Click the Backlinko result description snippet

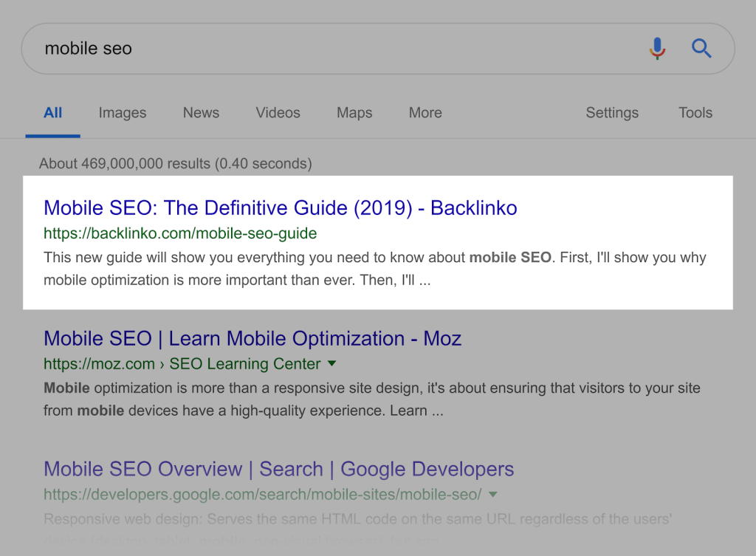(374, 270)
